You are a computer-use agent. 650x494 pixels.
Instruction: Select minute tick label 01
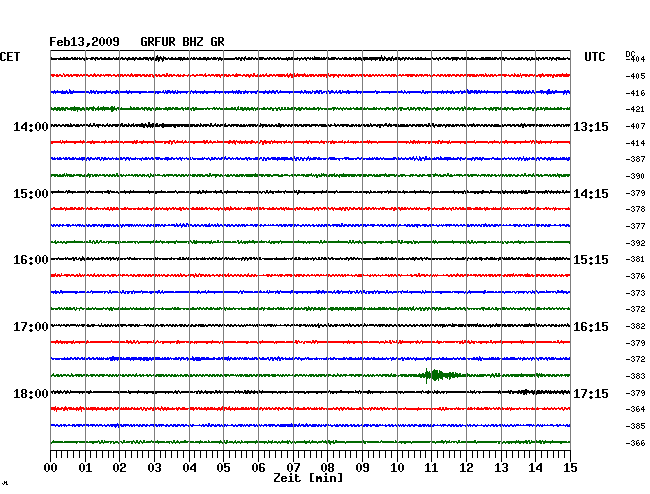(85, 467)
